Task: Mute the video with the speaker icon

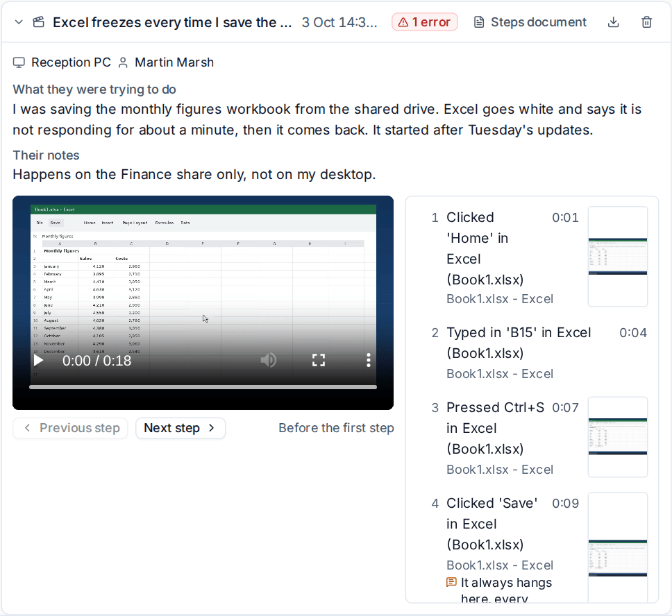Action: click(x=268, y=360)
